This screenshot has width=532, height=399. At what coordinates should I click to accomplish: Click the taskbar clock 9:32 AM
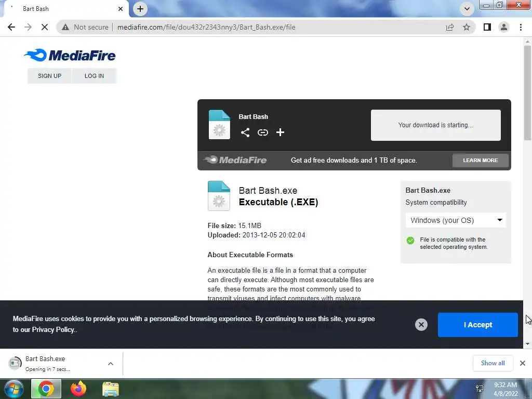506,389
